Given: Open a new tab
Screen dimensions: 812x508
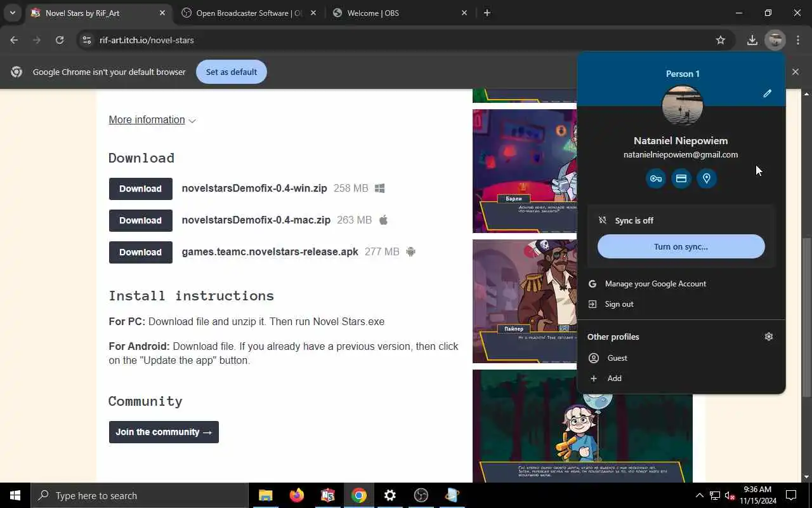Looking at the screenshot, I should [487, 13].
